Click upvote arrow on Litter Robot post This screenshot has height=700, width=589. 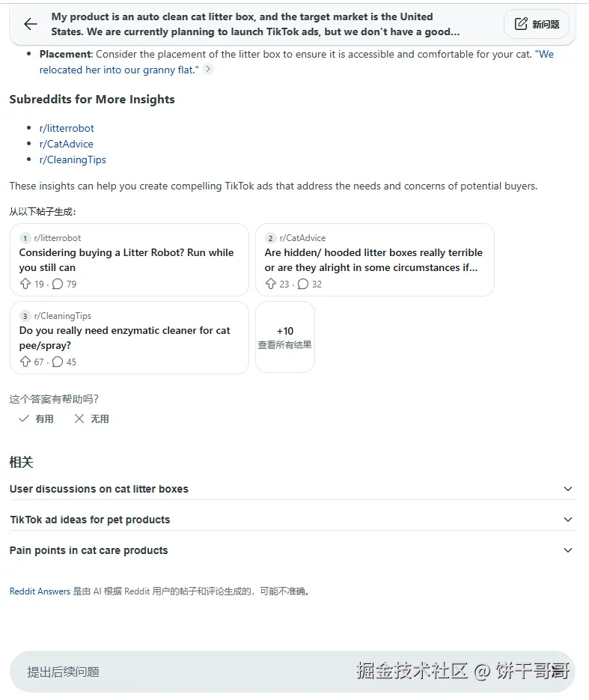click(x=25, y=284)
